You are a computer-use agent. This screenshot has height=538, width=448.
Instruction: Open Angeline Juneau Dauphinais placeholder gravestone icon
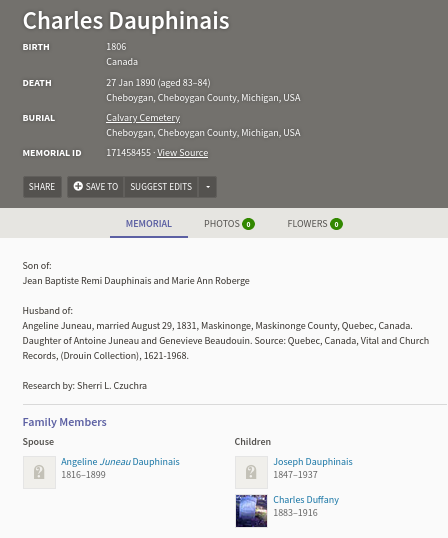[x=39, y=472]
